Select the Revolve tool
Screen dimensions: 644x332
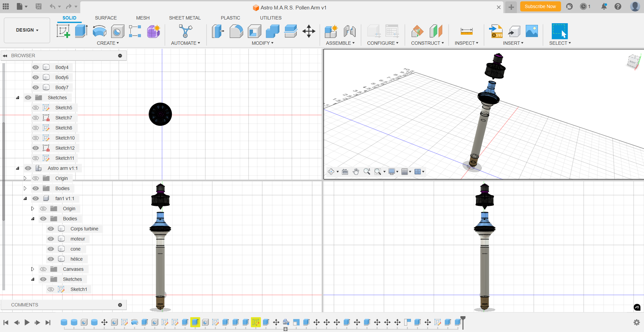pos(99,31)
